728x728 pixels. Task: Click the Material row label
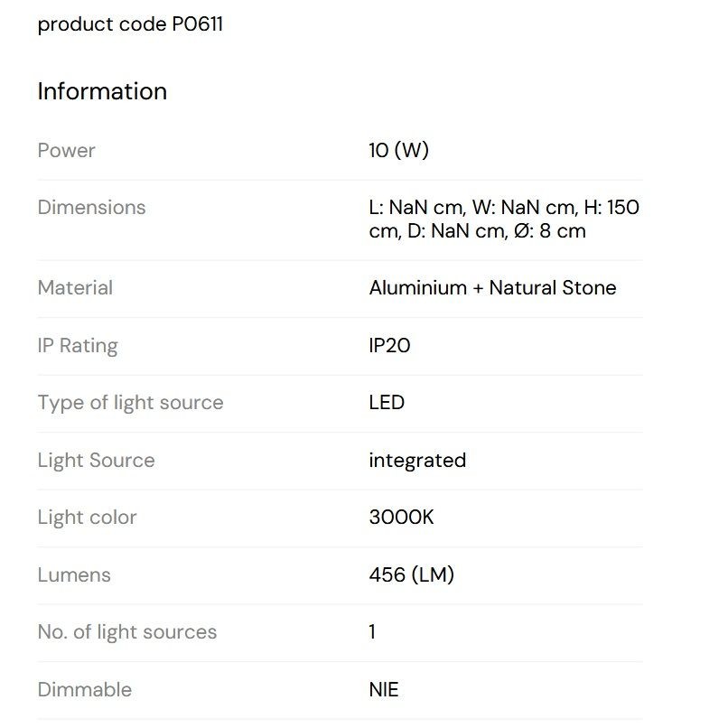(x=75, y=288)
